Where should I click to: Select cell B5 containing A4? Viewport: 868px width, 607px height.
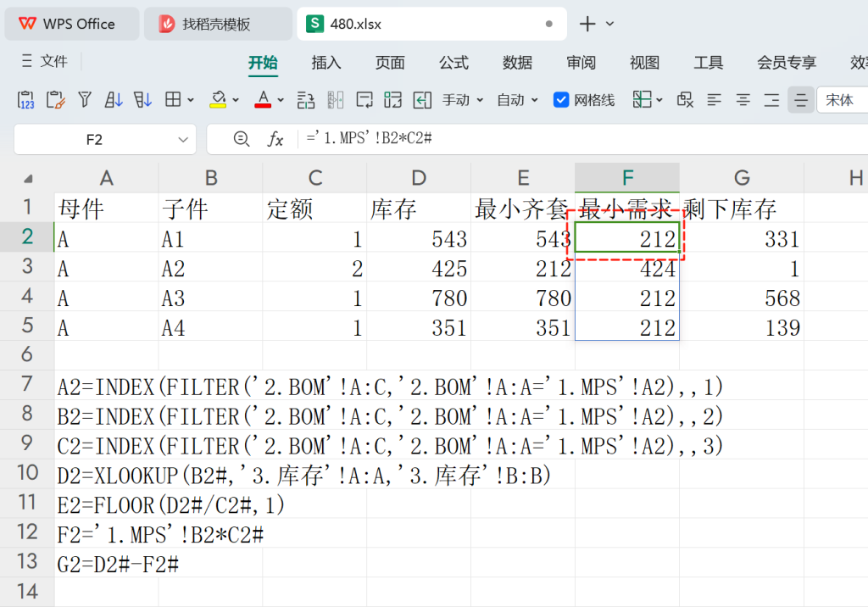click(x=210, y=326)
